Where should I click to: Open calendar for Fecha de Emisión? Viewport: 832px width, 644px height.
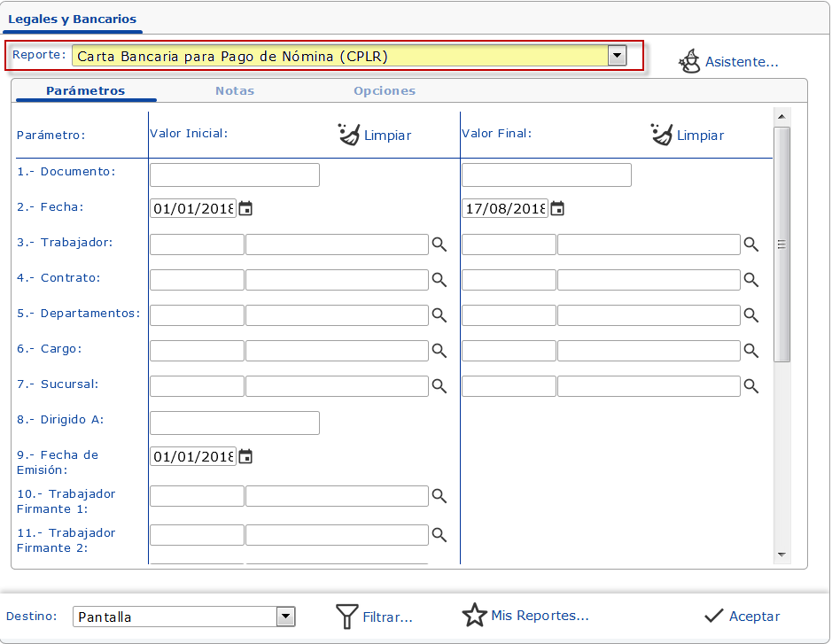(x=246, y=457)
